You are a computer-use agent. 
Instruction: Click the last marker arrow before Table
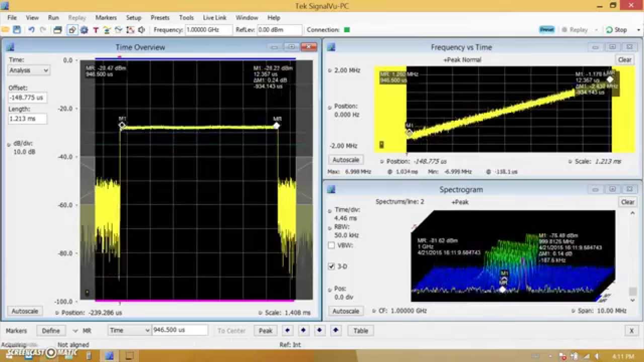tap(336, 330)
